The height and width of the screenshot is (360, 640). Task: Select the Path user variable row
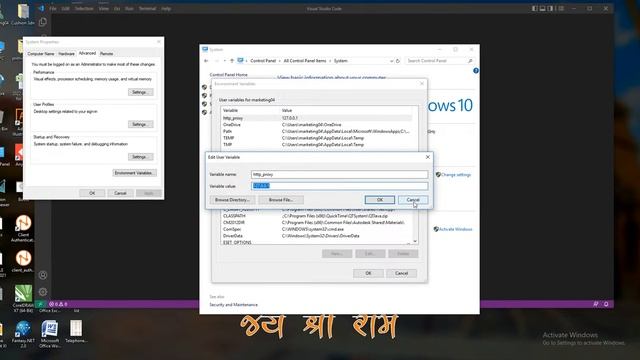317,131
